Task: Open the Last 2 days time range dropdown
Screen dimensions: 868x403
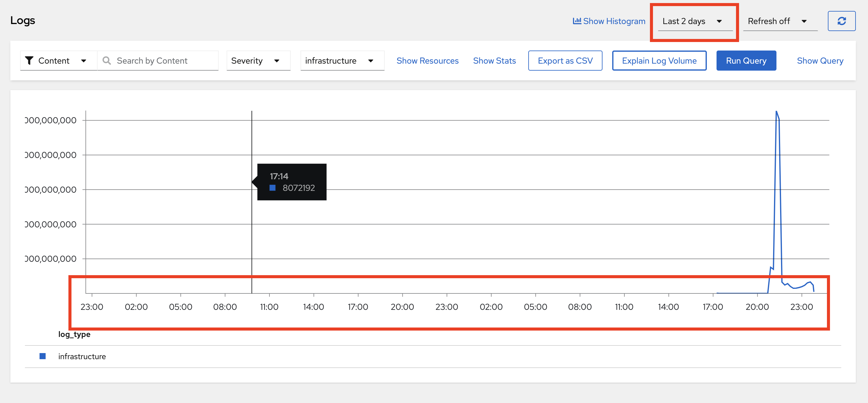Action: point(693,21)
